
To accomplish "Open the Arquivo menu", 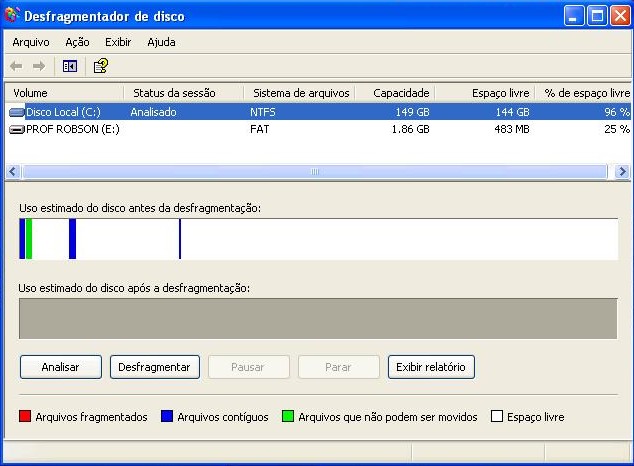I will point(31,42).
